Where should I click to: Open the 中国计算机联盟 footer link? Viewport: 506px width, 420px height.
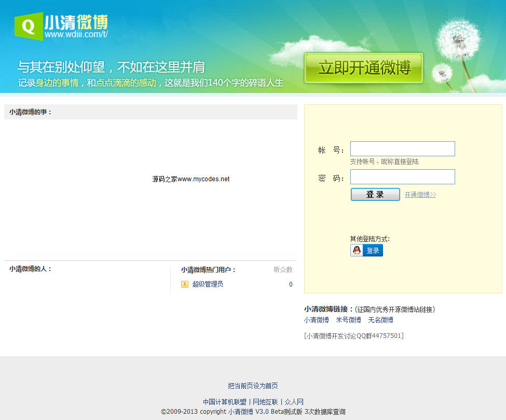224,402
